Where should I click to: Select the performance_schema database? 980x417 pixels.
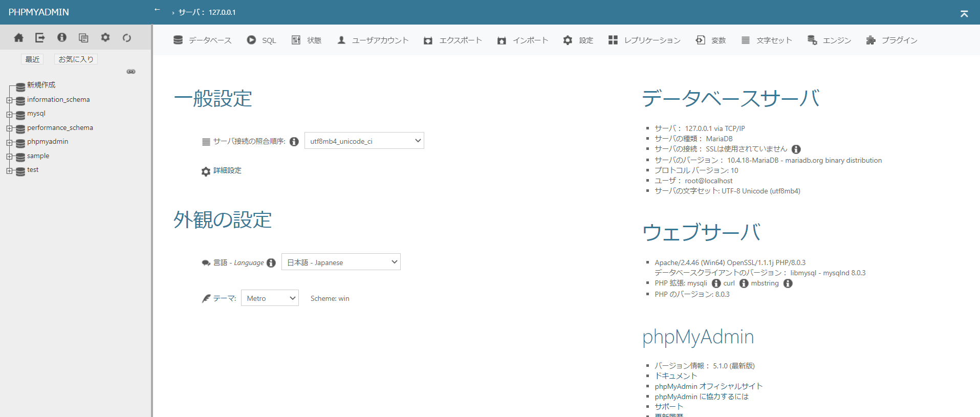point(60,128)
